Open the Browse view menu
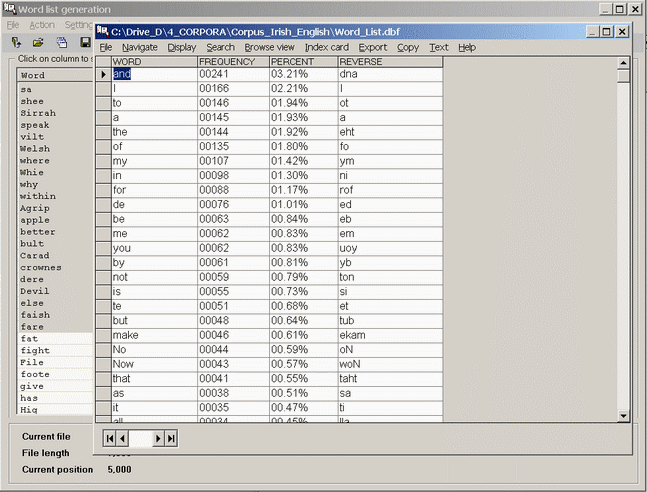Screen dimensions: 647x492 [269, 47]
